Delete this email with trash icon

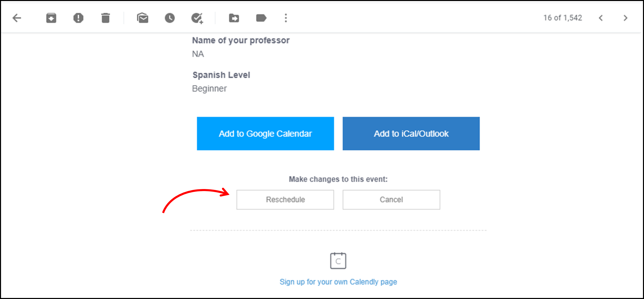[x=106, y=18]
